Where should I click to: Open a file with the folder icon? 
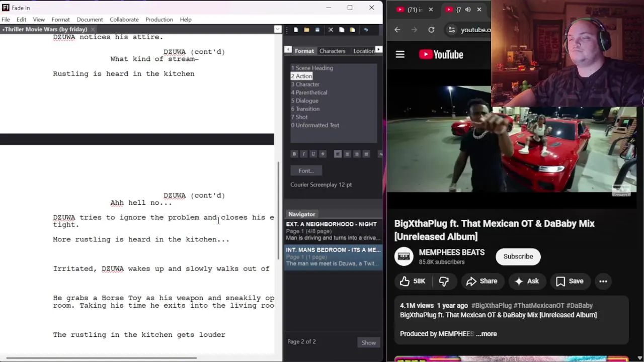[306, 30]
